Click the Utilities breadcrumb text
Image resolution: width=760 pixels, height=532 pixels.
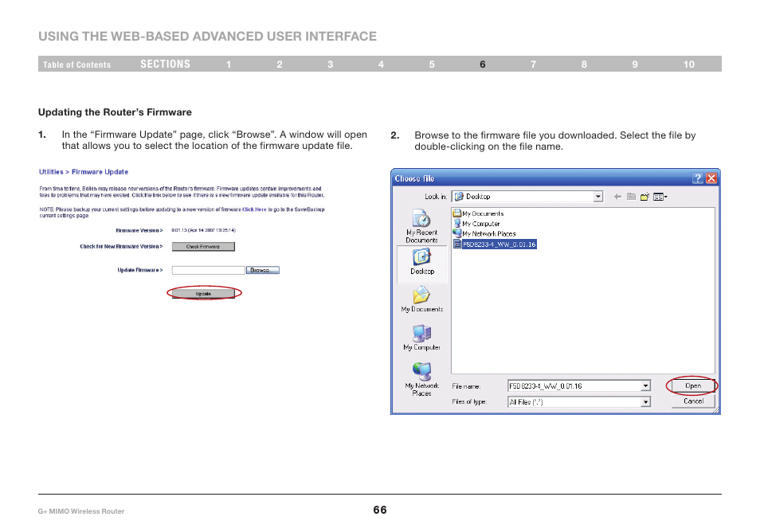pos(51,172)
